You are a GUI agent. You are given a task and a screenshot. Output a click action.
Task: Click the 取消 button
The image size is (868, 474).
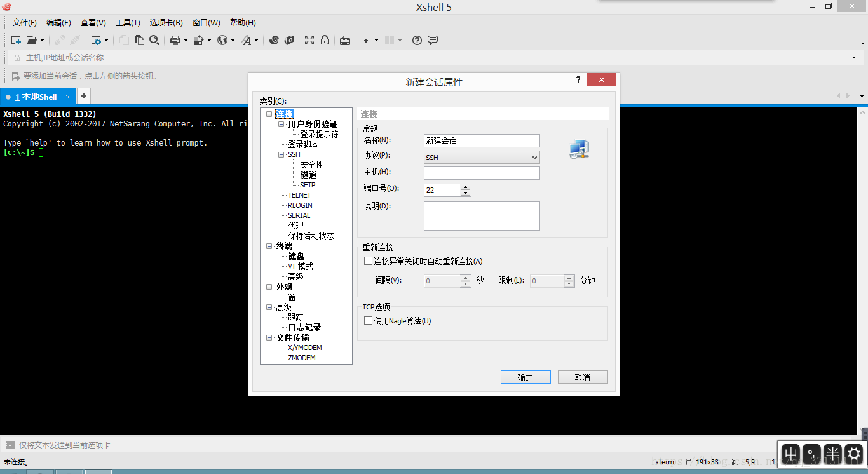(x=583, y=377)
